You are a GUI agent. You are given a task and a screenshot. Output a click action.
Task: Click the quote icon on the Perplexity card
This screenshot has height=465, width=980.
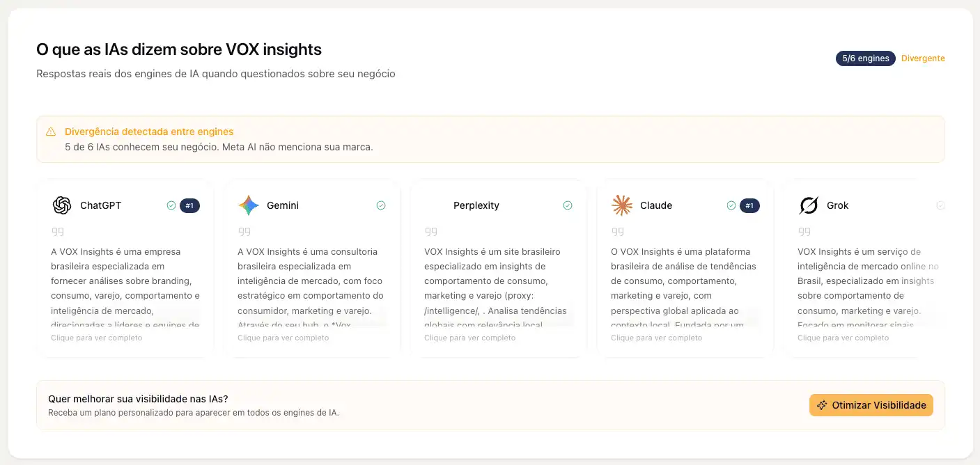pos(430,230)
